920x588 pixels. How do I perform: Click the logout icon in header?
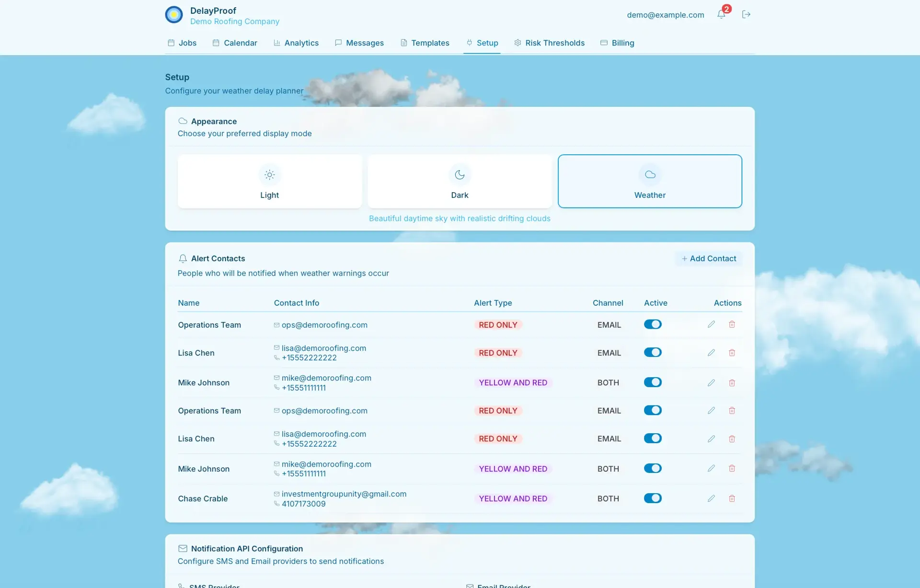point(746,14)
